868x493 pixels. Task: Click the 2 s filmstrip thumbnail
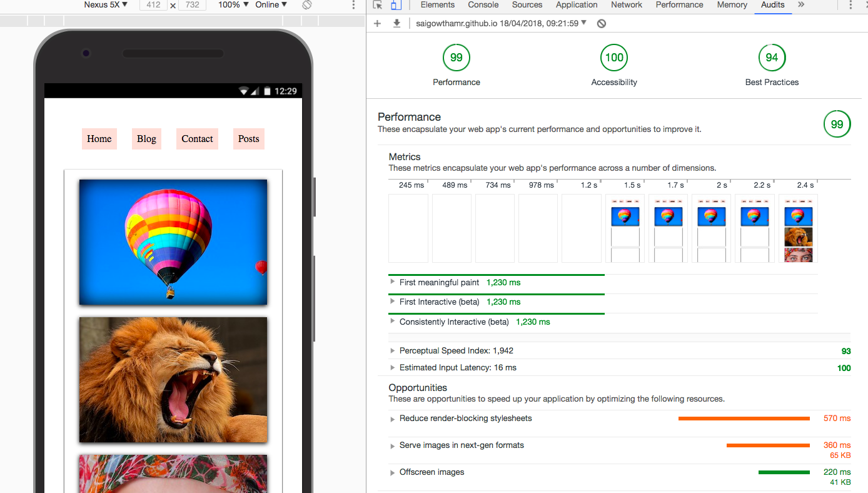711,228
